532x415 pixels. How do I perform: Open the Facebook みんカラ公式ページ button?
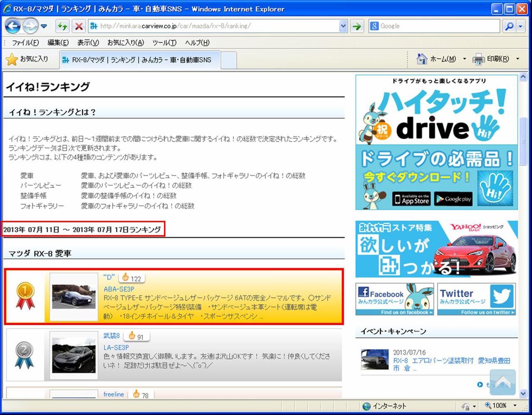click(394, 299)
